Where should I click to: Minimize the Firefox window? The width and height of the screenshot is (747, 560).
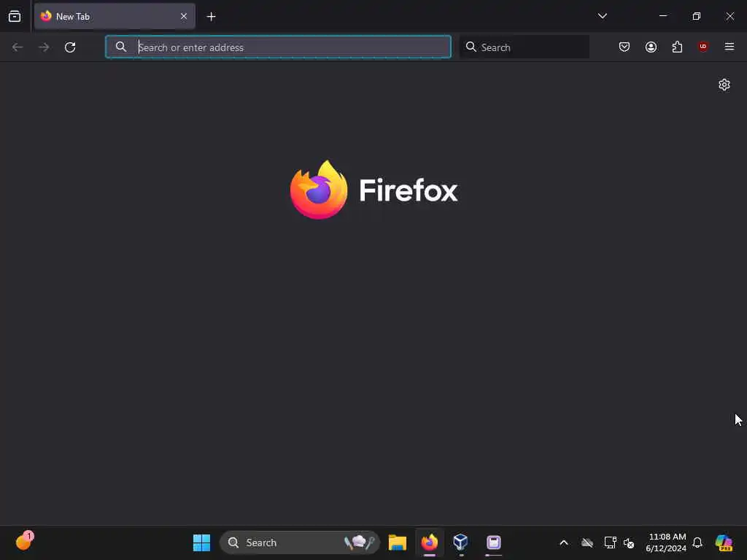(x=662, y=16)
